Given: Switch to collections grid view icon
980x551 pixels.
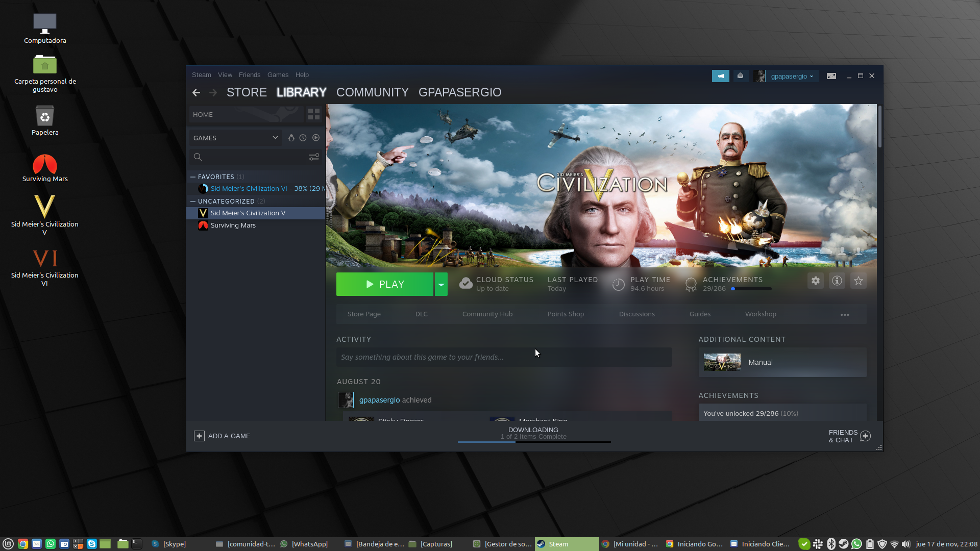Looking at the screenshot, I should [314, 114].
